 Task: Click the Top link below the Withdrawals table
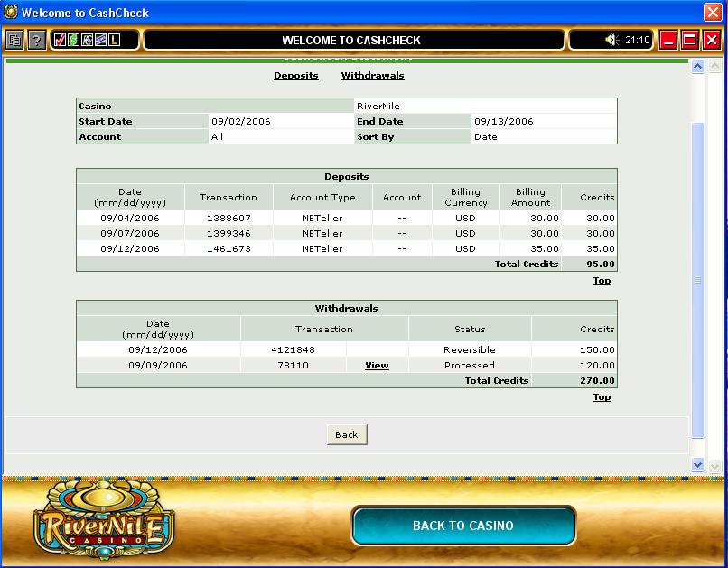[x=602, y=397]
